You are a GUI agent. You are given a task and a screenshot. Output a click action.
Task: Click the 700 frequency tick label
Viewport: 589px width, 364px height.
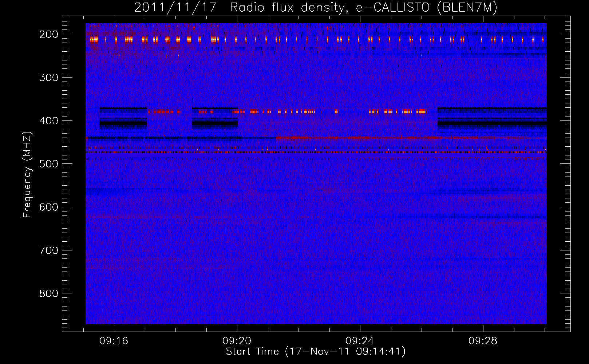click(49, 250)
